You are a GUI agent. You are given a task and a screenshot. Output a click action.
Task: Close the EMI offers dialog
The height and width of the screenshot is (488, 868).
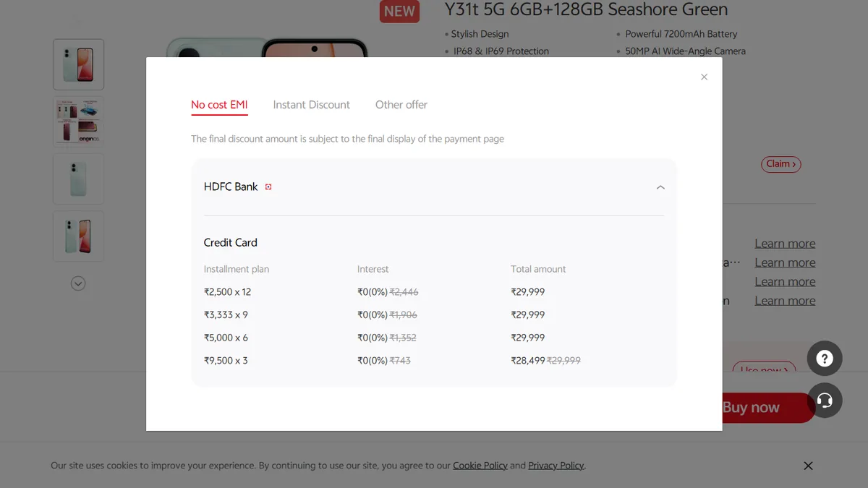(704, 77)
